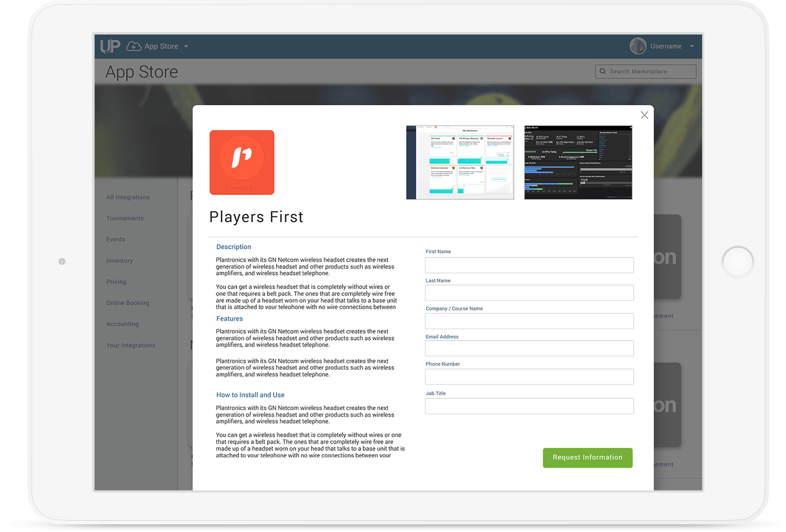786x532 pixels.
Task: Click the Players First app logo
Action: point(242,162)
